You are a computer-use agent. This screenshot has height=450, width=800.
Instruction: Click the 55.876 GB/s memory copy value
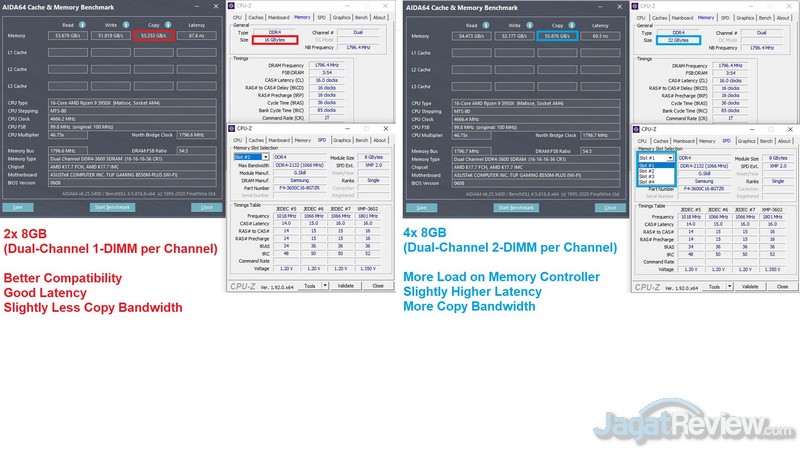tap(557, 36)
